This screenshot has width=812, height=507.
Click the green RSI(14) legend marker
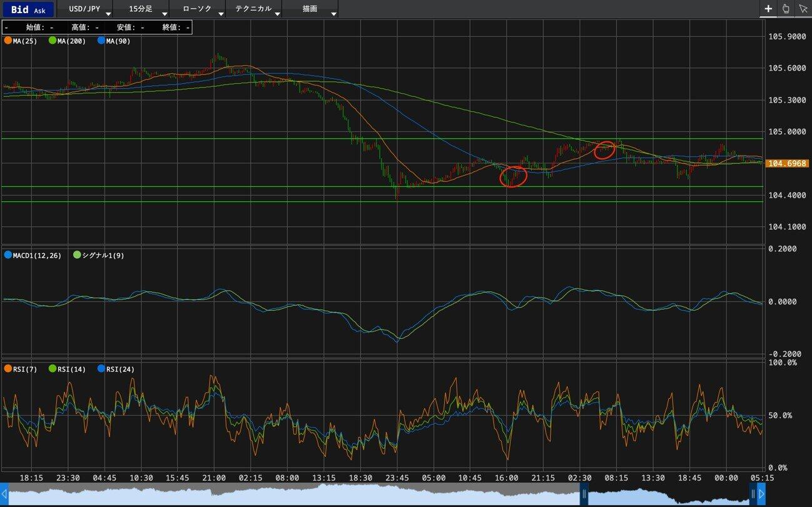(x=52, y=369)
